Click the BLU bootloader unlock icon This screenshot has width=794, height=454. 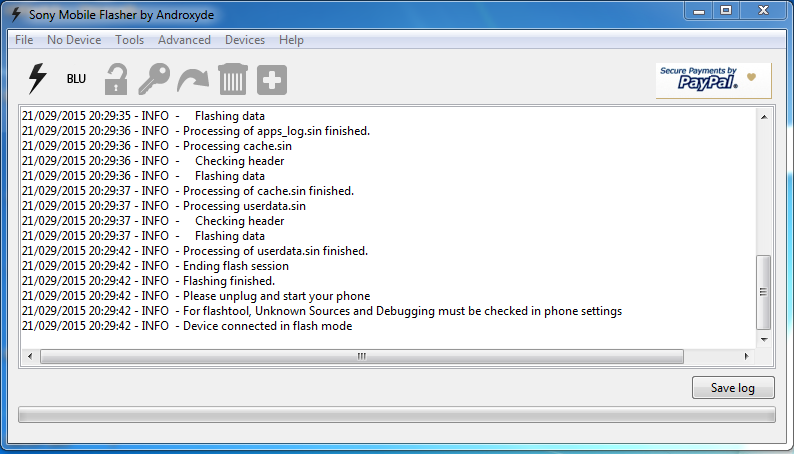[x=77, y=79]
